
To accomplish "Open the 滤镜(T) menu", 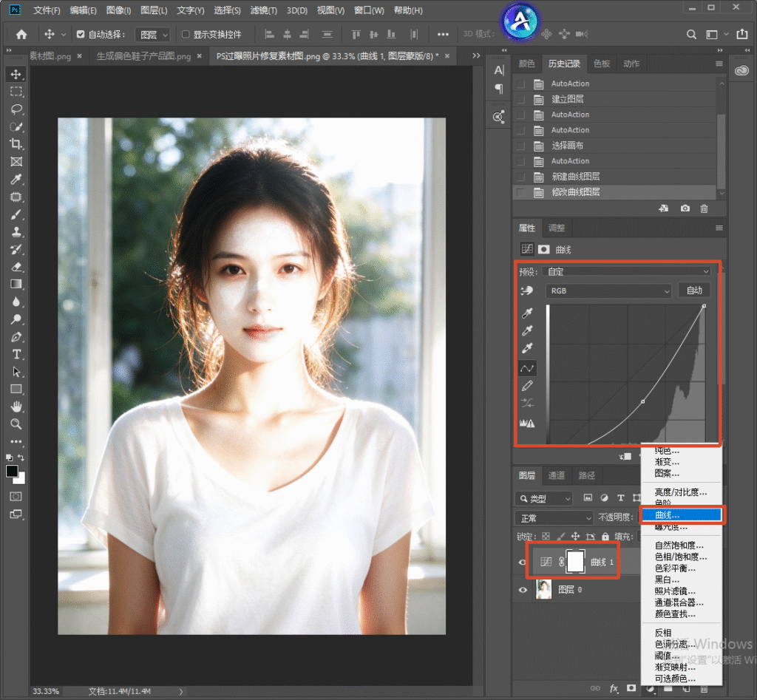I will click(x=264, y=10).
